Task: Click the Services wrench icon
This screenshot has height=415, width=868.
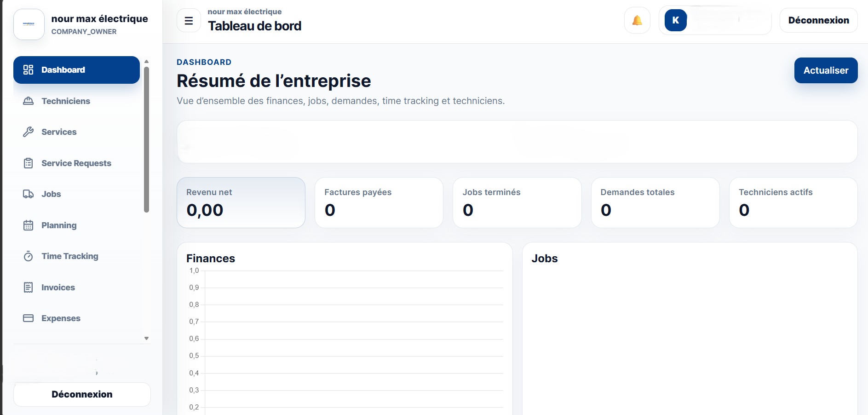Action: 28,132
